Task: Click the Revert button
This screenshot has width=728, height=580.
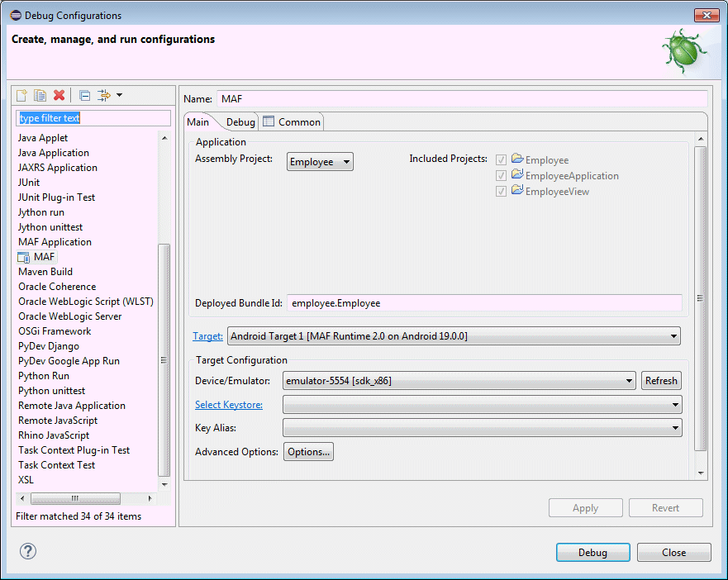Action: pos(665,508)
